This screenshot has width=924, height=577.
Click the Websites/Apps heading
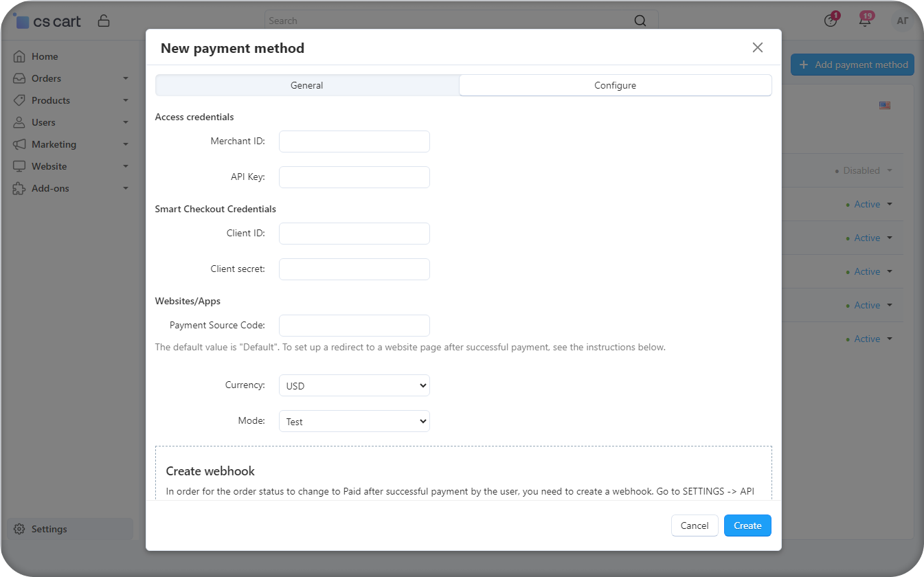(x=188, y=301)
